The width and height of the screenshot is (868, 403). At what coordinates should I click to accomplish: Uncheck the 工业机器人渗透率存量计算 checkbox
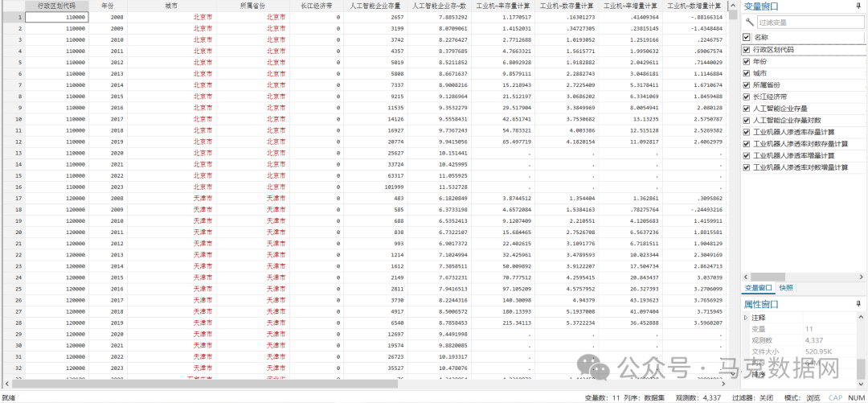click(746, 132)
